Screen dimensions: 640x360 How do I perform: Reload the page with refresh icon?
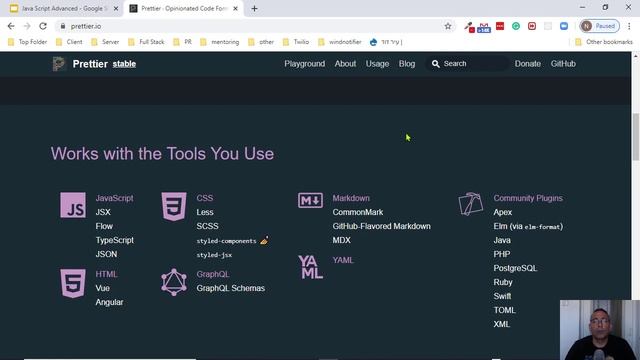tap(43, 26)
